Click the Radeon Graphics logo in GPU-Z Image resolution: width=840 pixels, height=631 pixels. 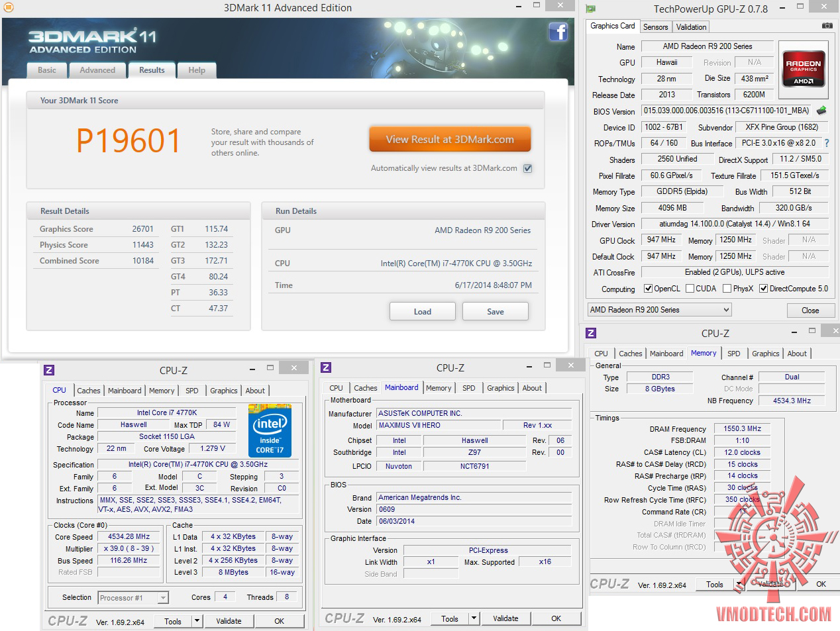tap(804, 70)
